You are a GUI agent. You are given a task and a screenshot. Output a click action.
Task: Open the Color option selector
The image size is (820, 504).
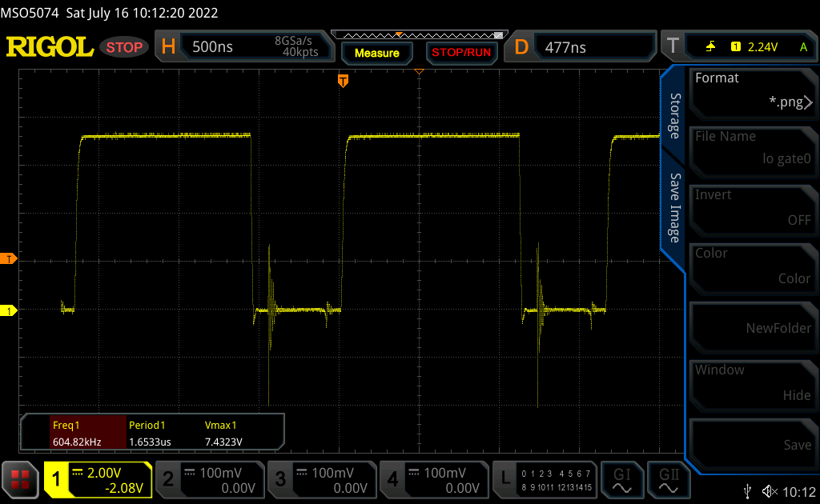[753, 266]
